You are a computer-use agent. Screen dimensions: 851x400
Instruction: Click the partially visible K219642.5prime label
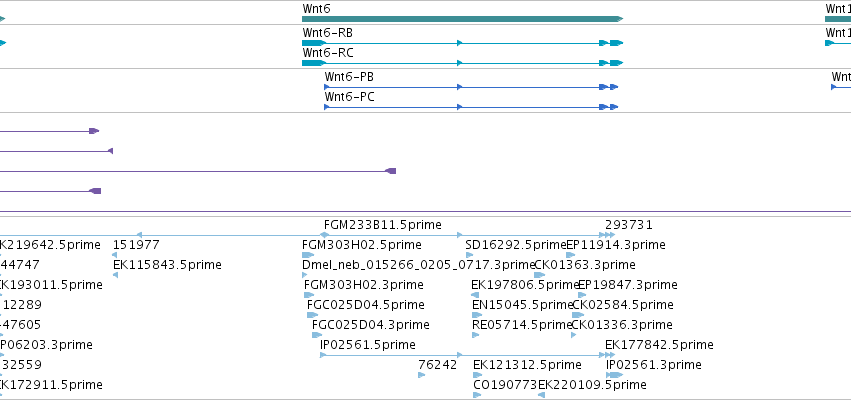point(50,245)
